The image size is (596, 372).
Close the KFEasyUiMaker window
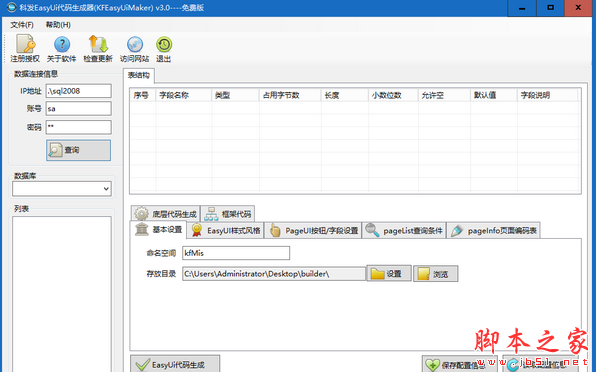(578, 8)
